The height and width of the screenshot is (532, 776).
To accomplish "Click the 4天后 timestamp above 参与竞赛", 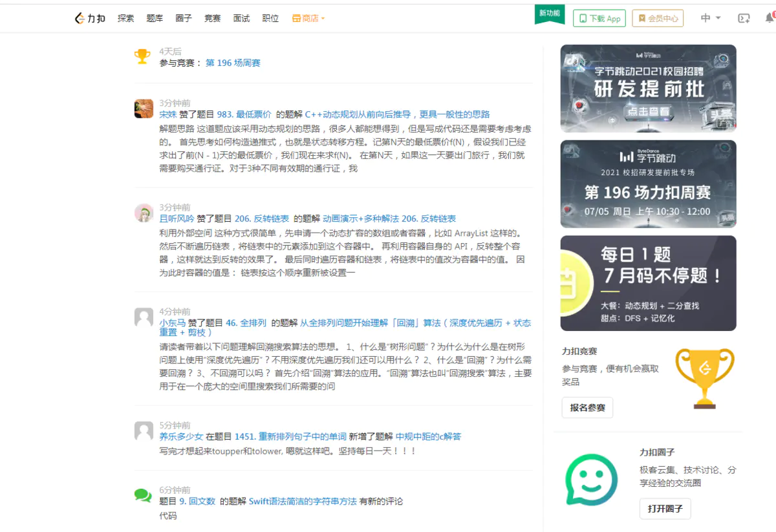I will point(171,52).
